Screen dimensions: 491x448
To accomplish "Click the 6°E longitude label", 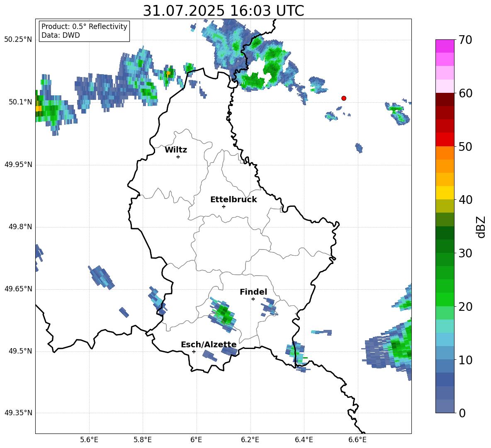I will [196, 440].
